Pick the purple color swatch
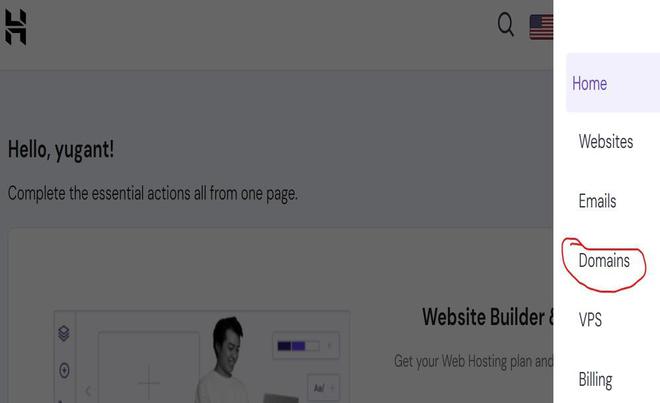This screenshot has height=403, width=660. (298, 346)
